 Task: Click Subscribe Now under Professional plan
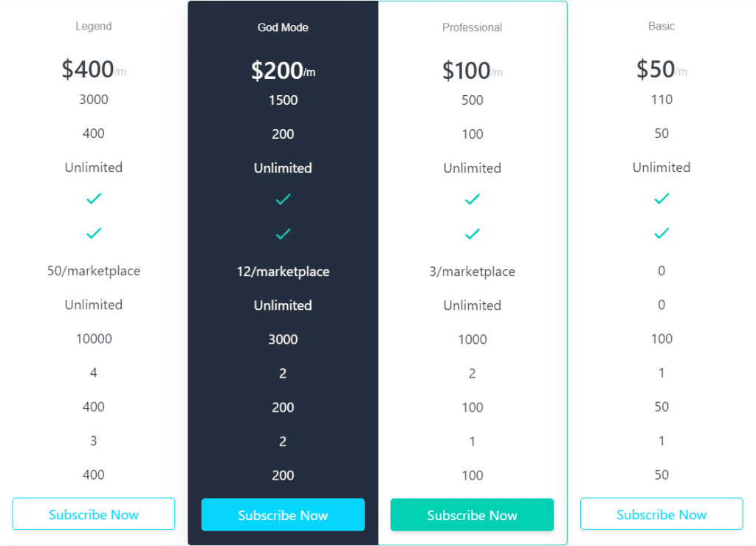pyautogui.click(x=472, y=515)
